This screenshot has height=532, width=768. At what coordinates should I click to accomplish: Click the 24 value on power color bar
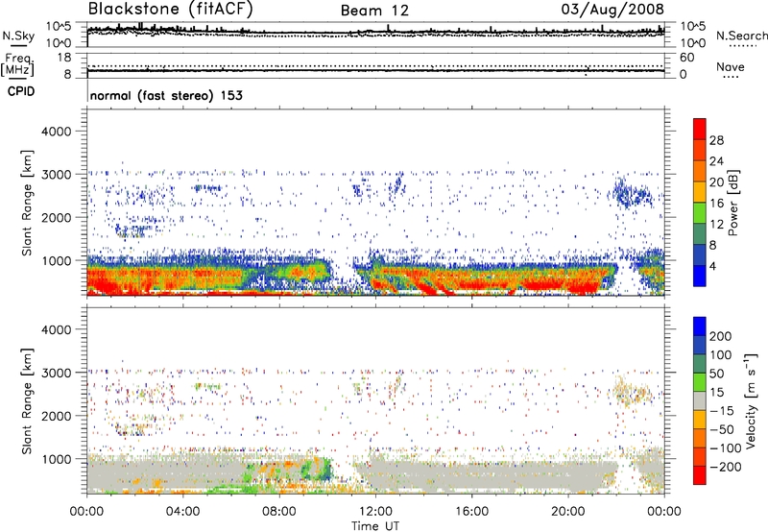(x=716, y=161)
